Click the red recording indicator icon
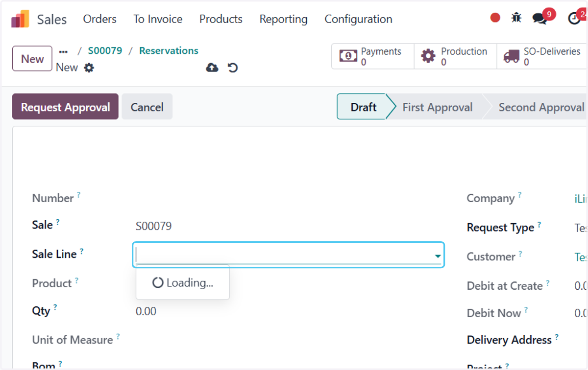The width and height of the screenshot is (588, 370). [x=495, y=18]
